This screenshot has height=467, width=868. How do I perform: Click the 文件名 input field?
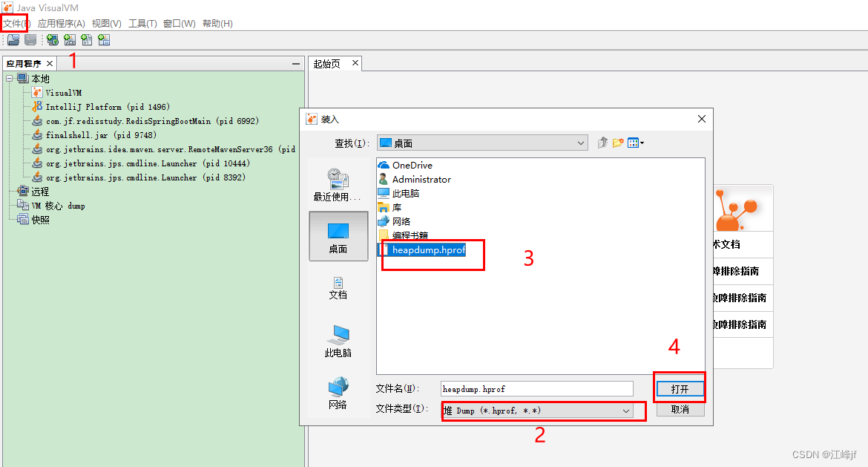tap(537, 389)
